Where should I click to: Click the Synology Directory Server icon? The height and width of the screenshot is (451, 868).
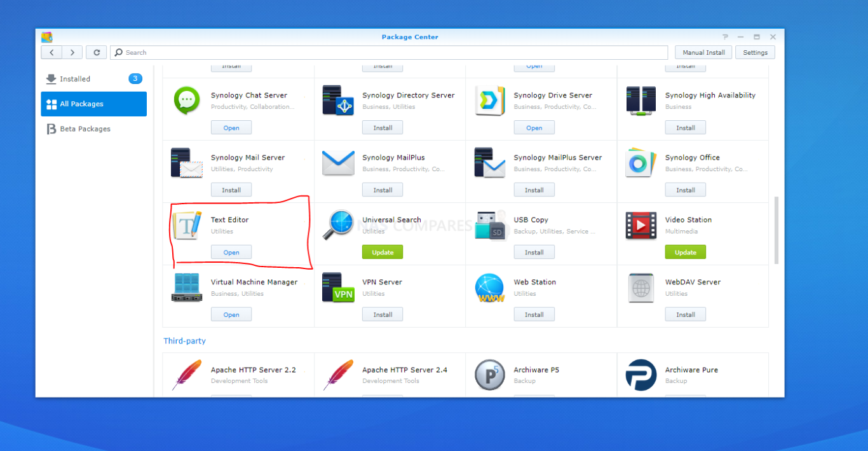tap(337, 101)
